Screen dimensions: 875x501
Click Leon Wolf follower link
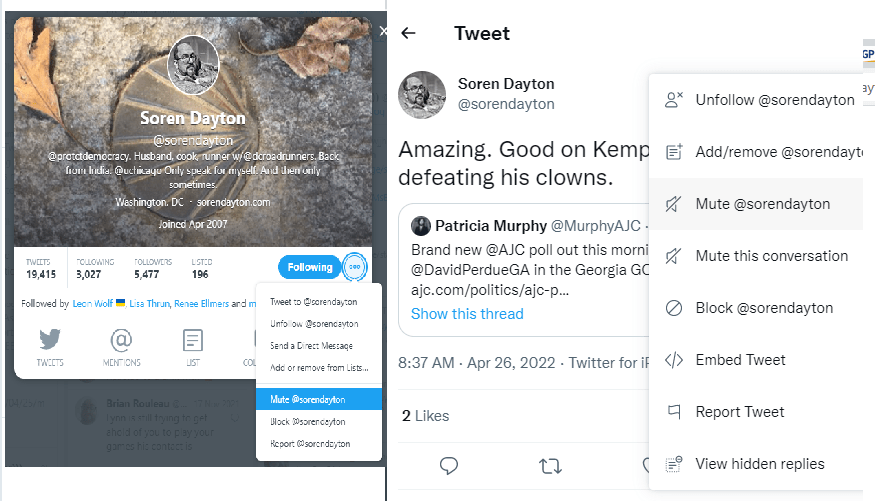(93, 303)
